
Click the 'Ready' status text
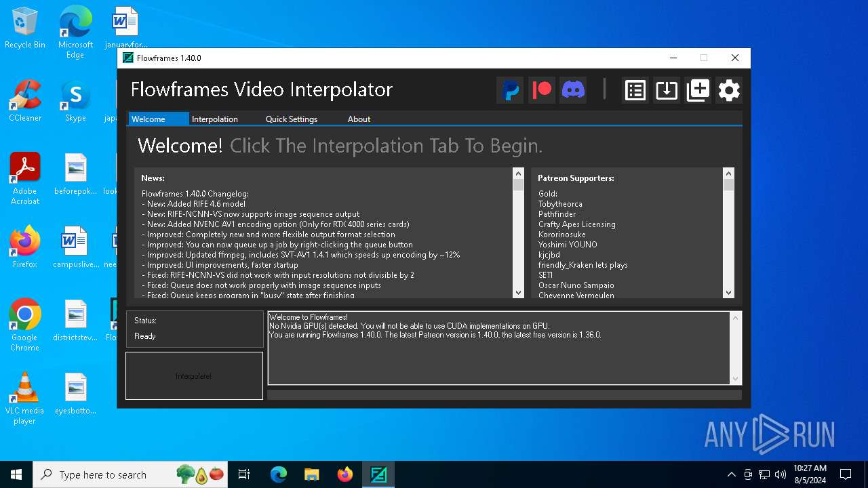point(145,336)
